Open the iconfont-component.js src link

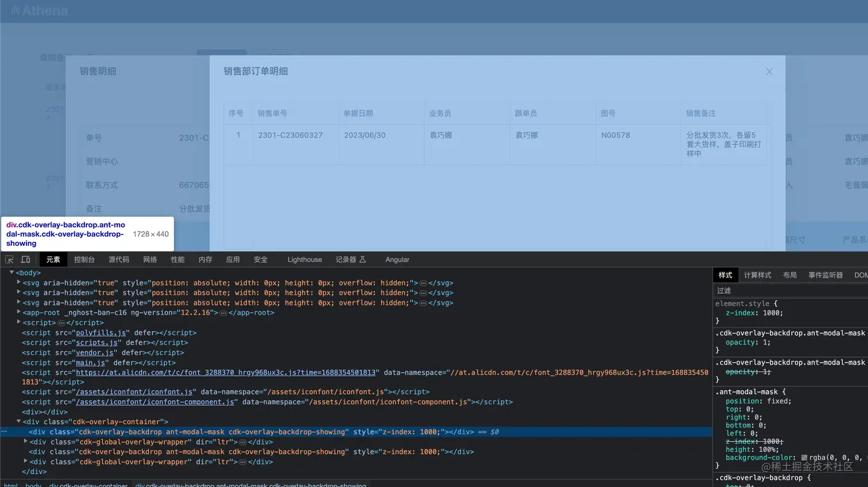[x=155, y=402]
